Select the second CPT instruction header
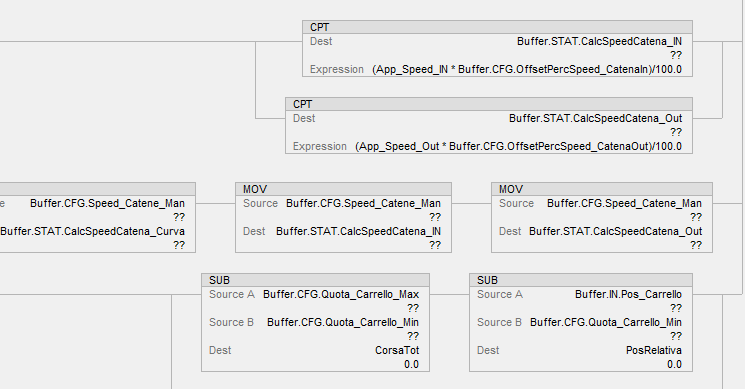Screen dimensions: 745x389 (x=488, y=104)
